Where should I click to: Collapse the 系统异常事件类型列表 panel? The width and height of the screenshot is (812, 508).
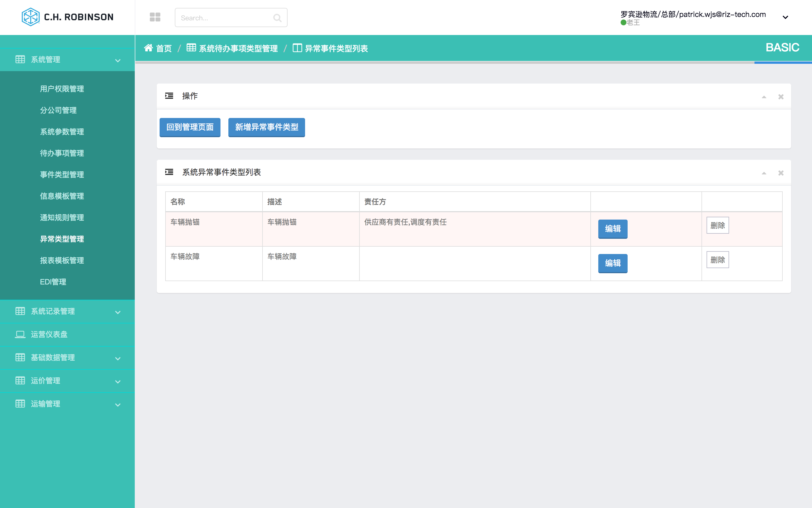[764, 173]
